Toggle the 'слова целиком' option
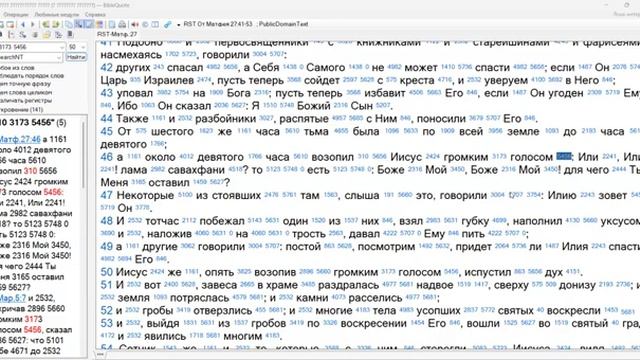This screenshot has width=640, height=360. pyautogui.click(x=26, y=92)
